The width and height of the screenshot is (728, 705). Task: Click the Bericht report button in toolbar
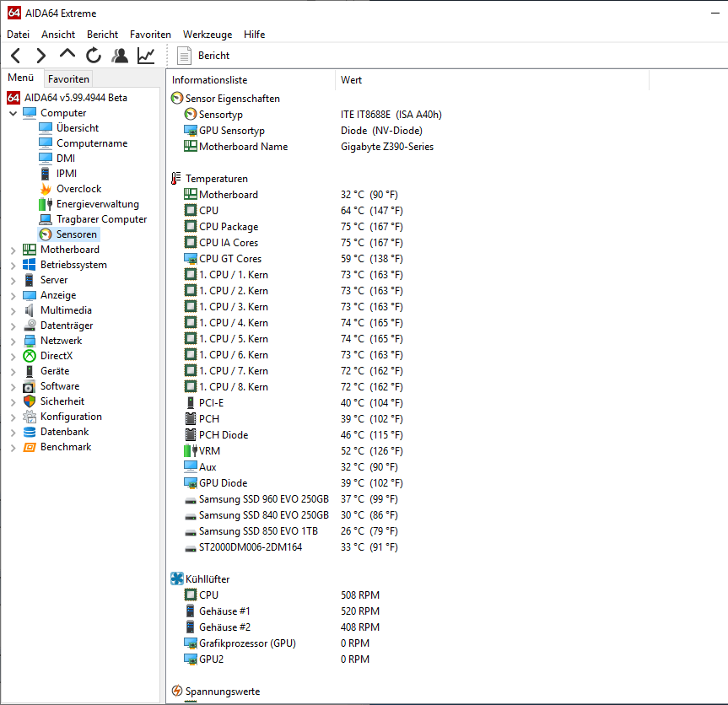click(x=203, y=56)
